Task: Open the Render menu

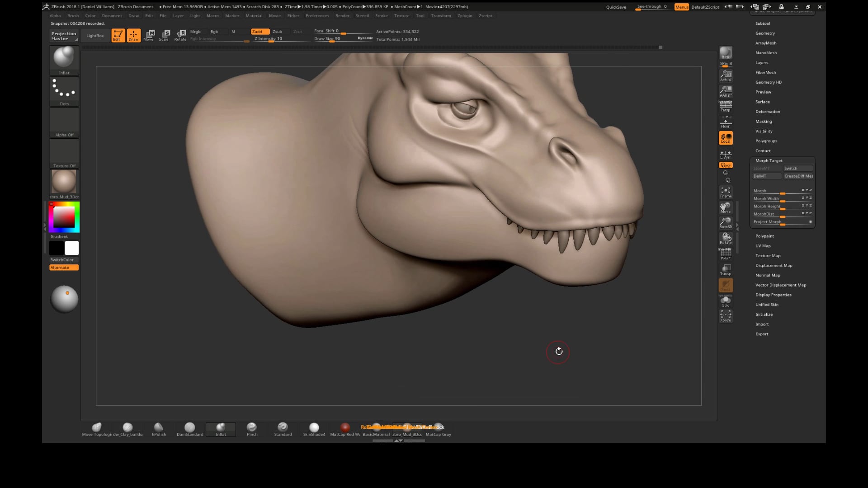Action: (342, 16)
